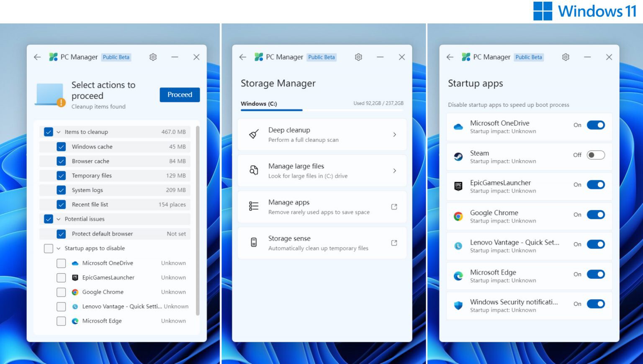Click the Storage sense device icon
The image size is (643, 364).
[x=254, y=243]
